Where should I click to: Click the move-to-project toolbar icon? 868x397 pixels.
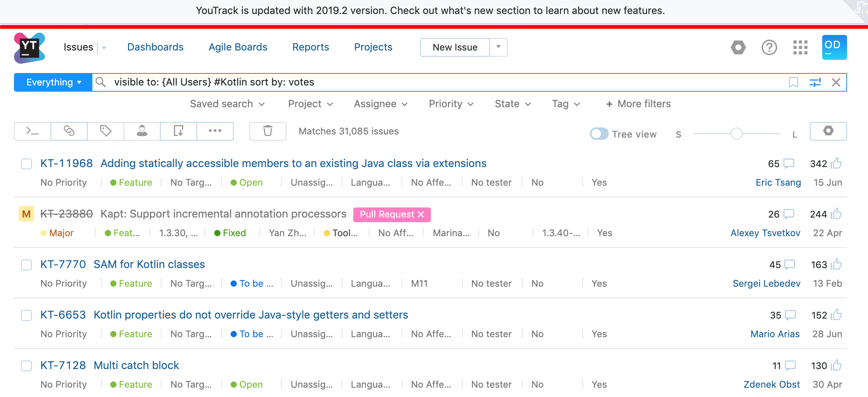pos(179,131)
